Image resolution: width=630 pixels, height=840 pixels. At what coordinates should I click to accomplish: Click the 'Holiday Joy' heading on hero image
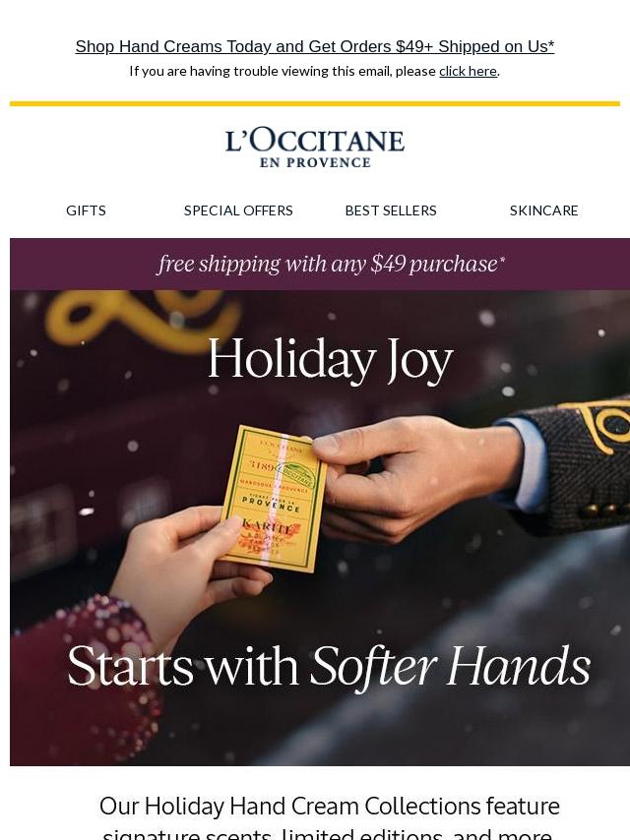[x=331, y=359]
